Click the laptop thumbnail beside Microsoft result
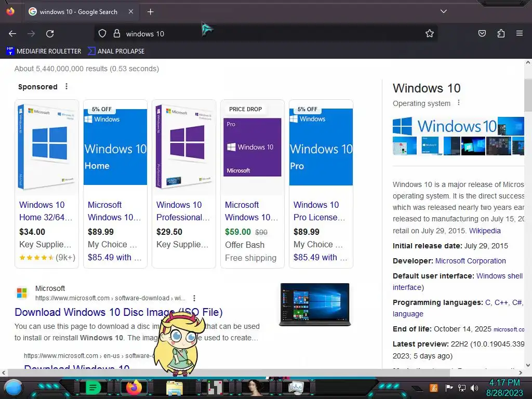The width and height of the screenshot is (532, 399). click(315, 304)
